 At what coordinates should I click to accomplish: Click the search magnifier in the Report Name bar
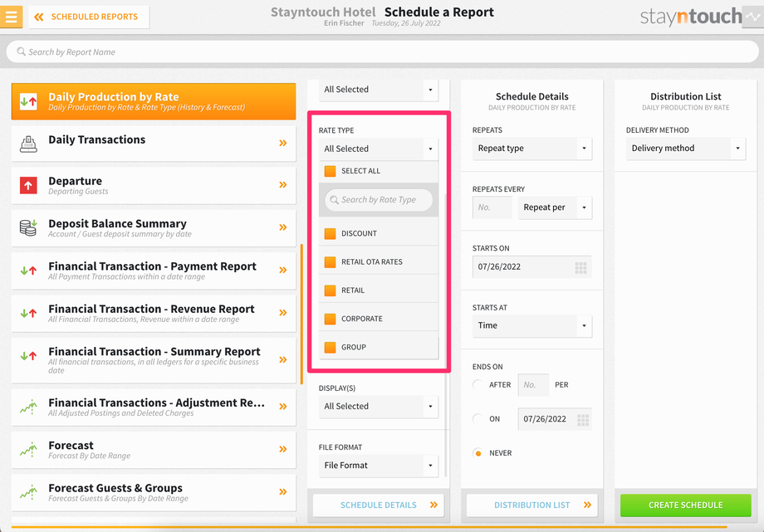21,51
